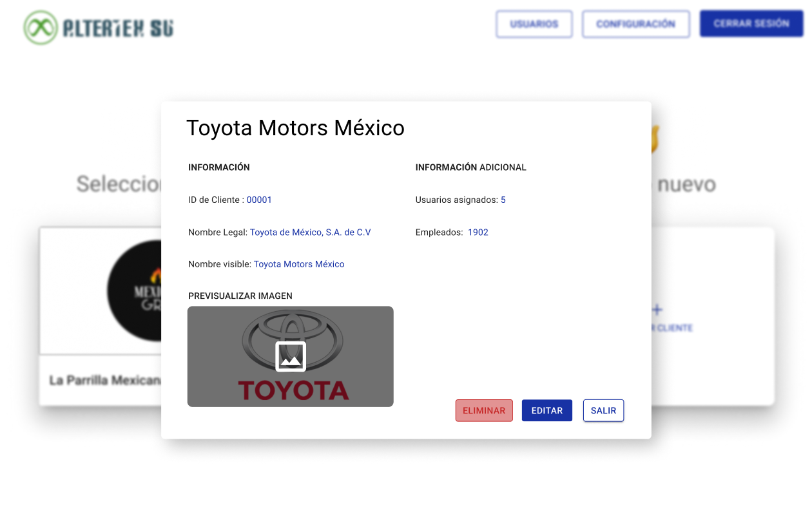Click the La Parrilla Mexicana card name
This screenshot has height=523, width=812.
pos(105,380)
